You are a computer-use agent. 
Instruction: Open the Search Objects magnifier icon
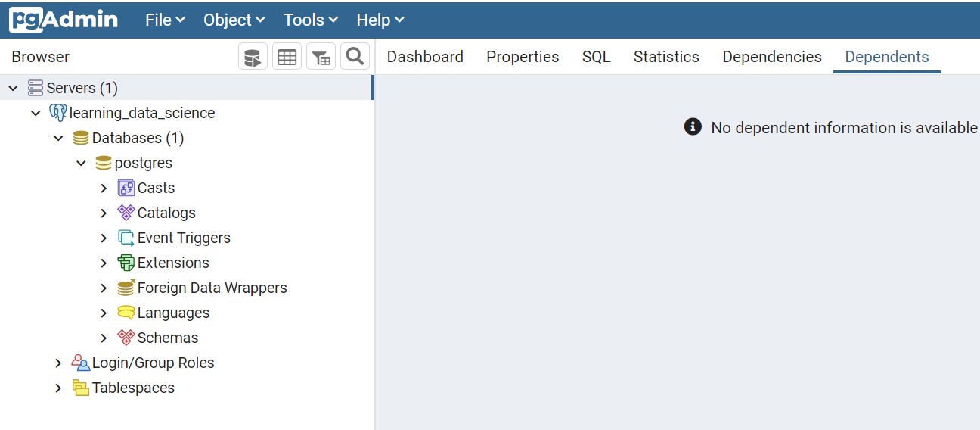click(x=355, y=56)
